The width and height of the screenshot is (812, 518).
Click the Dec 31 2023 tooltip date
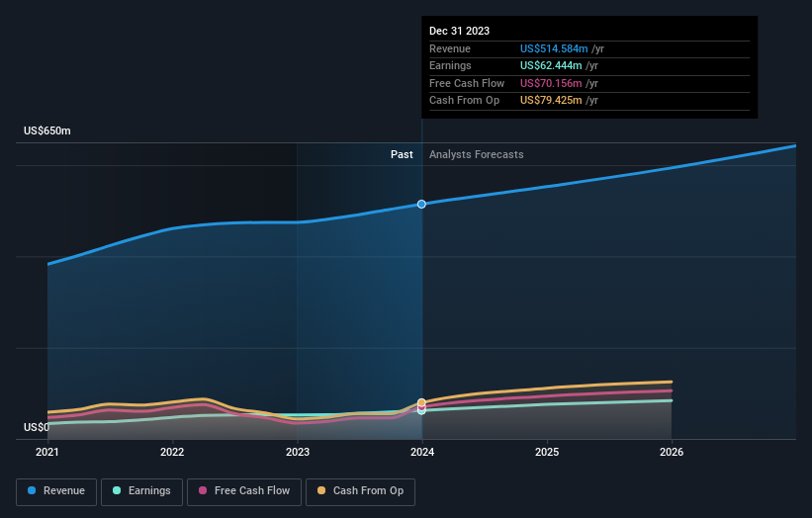(459, 31)
